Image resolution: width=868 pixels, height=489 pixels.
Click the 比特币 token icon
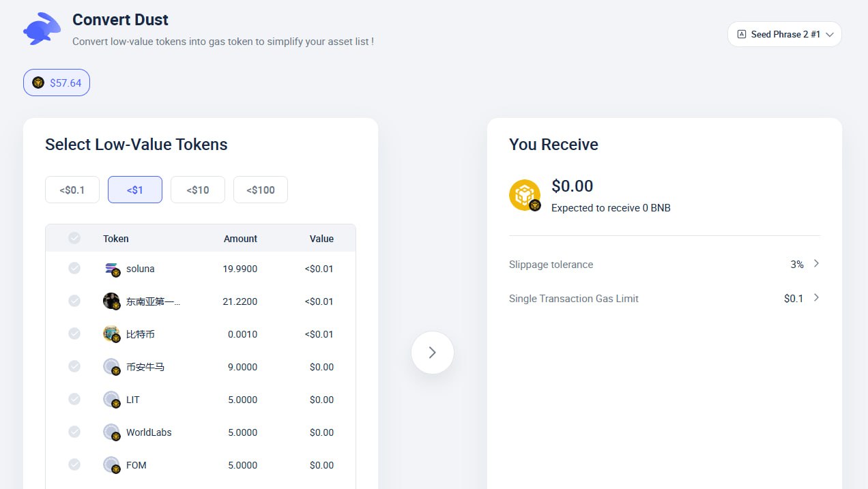(x=112, y=334)
